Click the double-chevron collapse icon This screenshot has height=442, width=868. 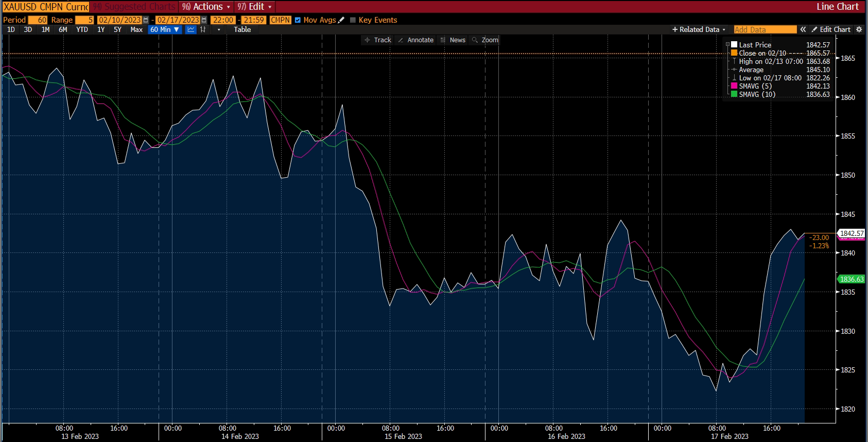coord(803,29)
